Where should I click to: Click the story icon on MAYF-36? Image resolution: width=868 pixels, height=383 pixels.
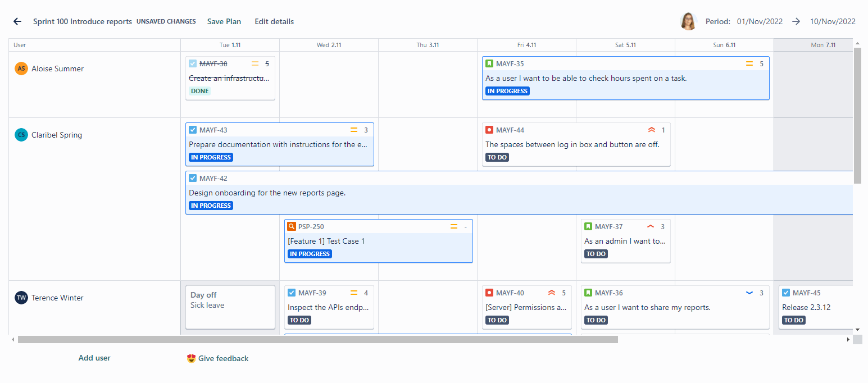(x=588, y=293)
